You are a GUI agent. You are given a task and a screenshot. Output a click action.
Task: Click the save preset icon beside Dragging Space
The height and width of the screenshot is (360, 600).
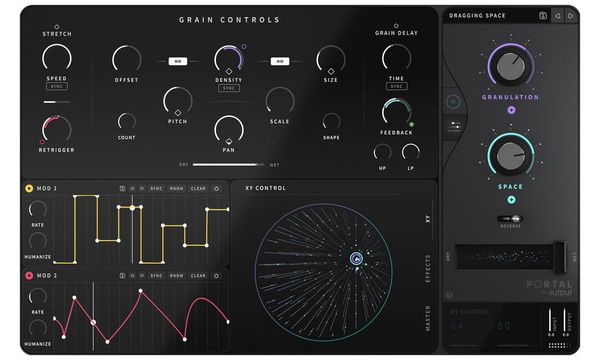543,16
